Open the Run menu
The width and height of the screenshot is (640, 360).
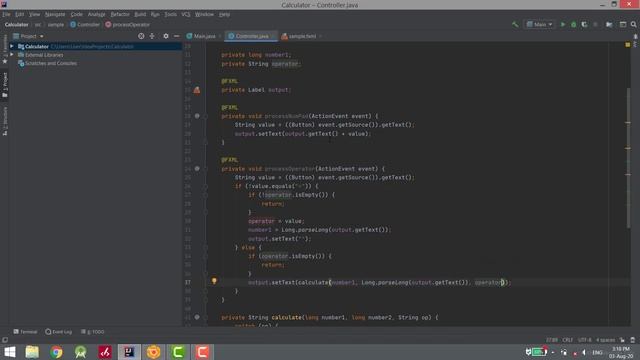click(x=155, y=14)
